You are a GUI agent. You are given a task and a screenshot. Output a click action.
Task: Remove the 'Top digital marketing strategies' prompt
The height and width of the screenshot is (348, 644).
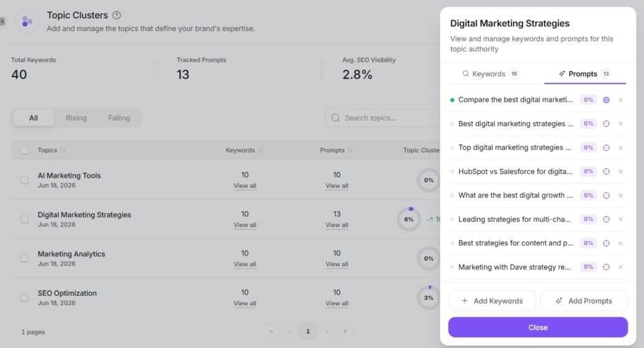coord(621,148)
